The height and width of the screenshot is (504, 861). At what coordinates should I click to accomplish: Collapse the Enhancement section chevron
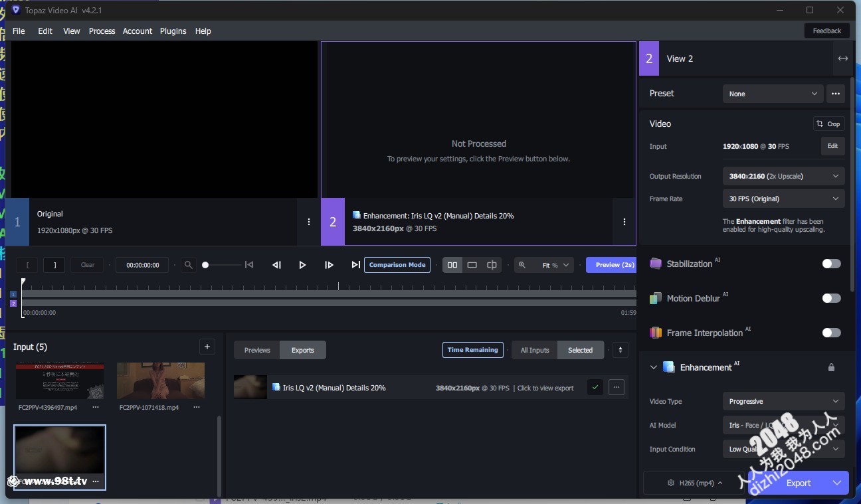653,367
